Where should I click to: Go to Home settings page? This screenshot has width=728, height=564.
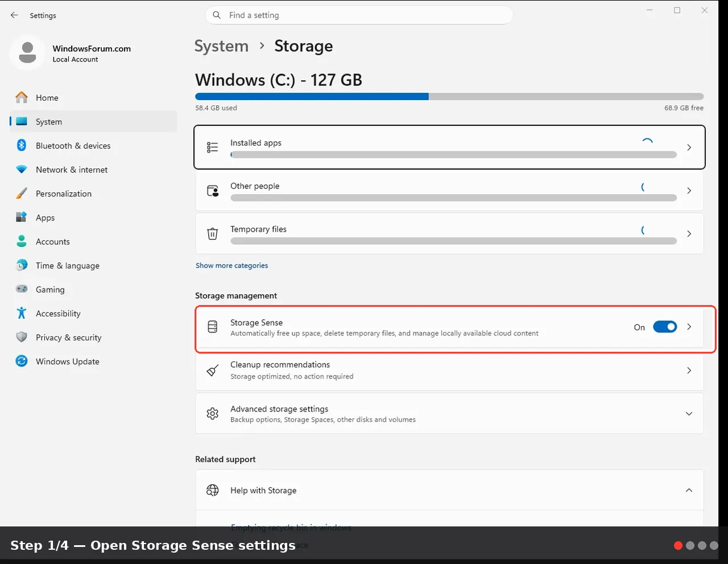point(93,97)
